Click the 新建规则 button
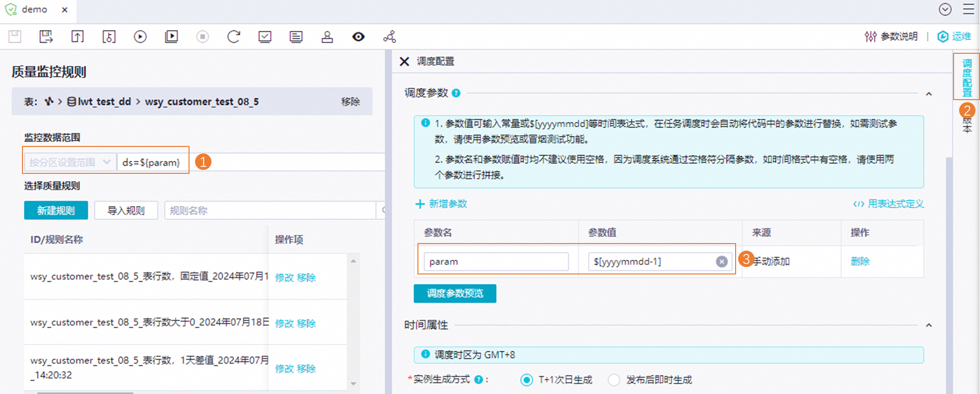The width and height of the screenshot is (980, 394). click(56, 210)
